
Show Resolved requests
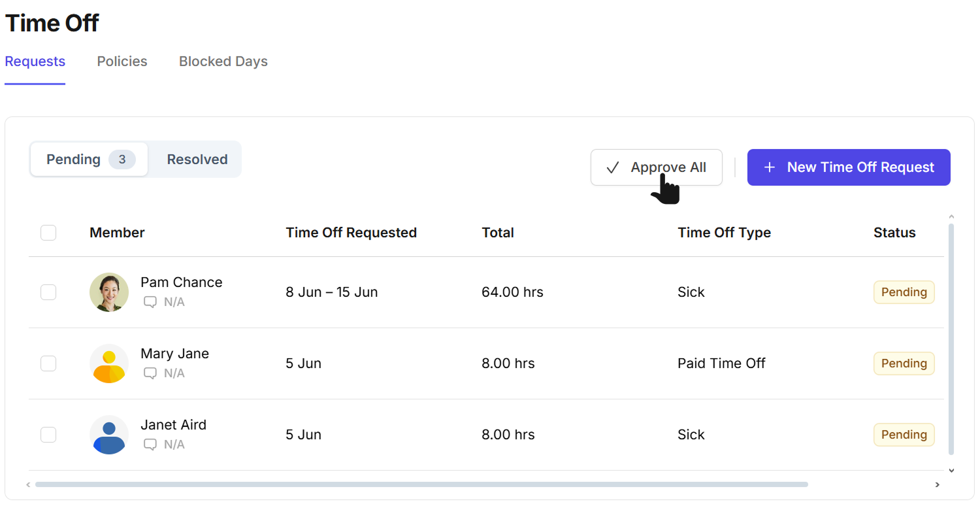point(197,160)
